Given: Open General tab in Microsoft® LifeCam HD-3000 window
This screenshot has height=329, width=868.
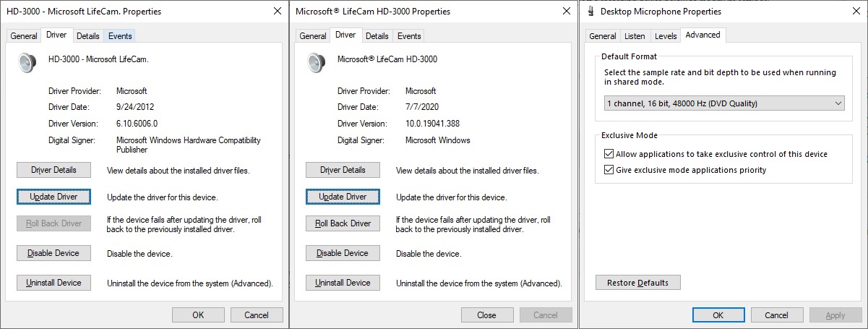Looking at the screenshot, I should (313, 35).
